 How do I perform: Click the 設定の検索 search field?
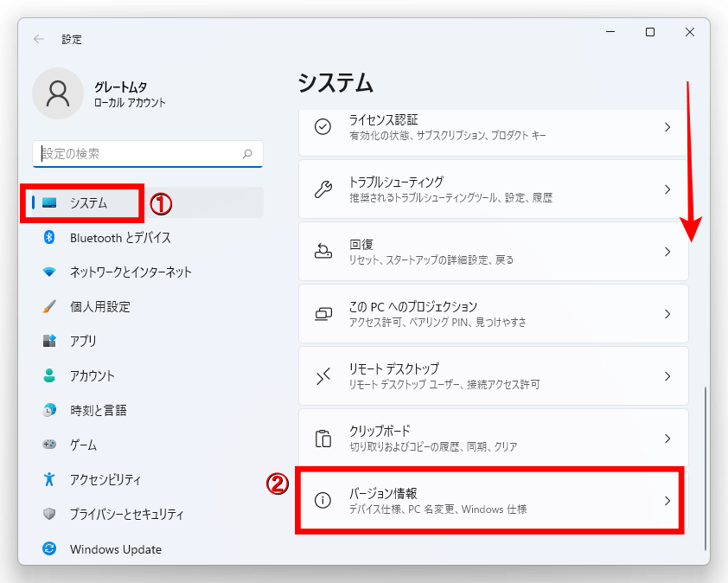pyautogui.click(x=148, y=154)
